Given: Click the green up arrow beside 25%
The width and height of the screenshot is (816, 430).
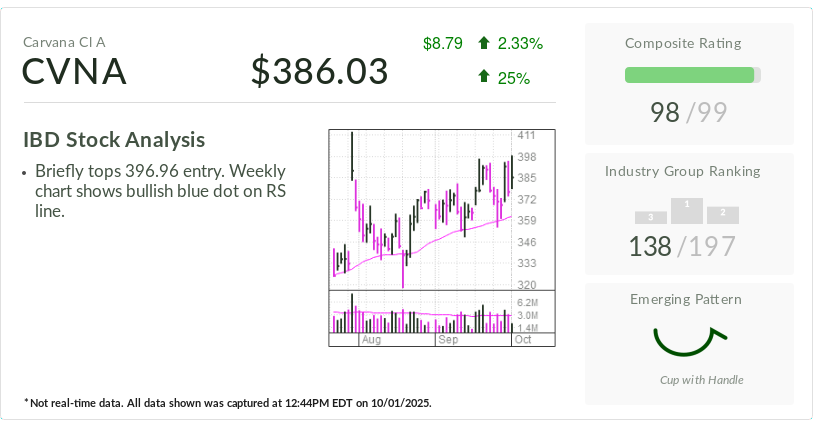Looking at the screenshot, I should [484, 76].
